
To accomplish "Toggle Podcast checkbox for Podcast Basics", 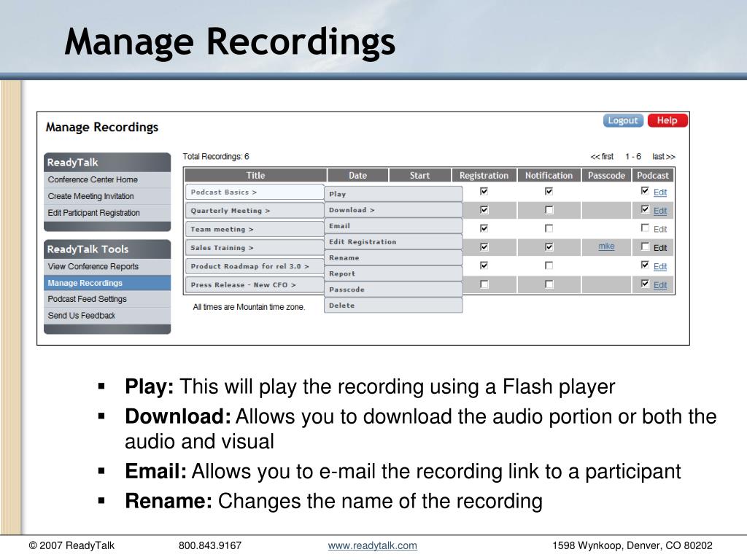I will 645,190.
